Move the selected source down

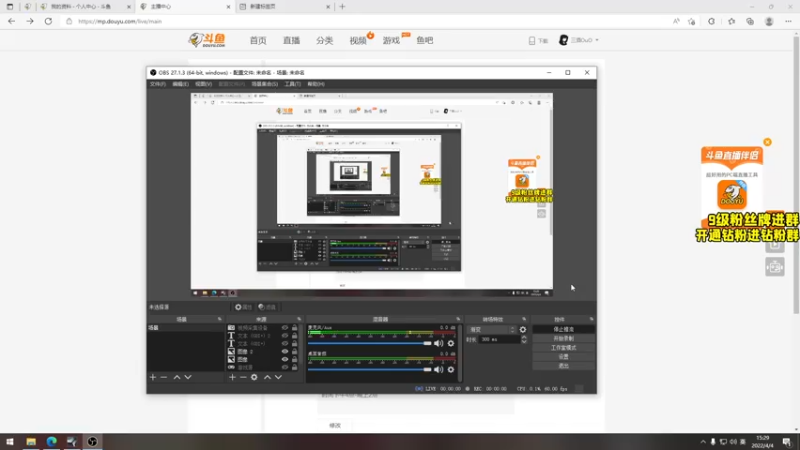pos(278,377)
